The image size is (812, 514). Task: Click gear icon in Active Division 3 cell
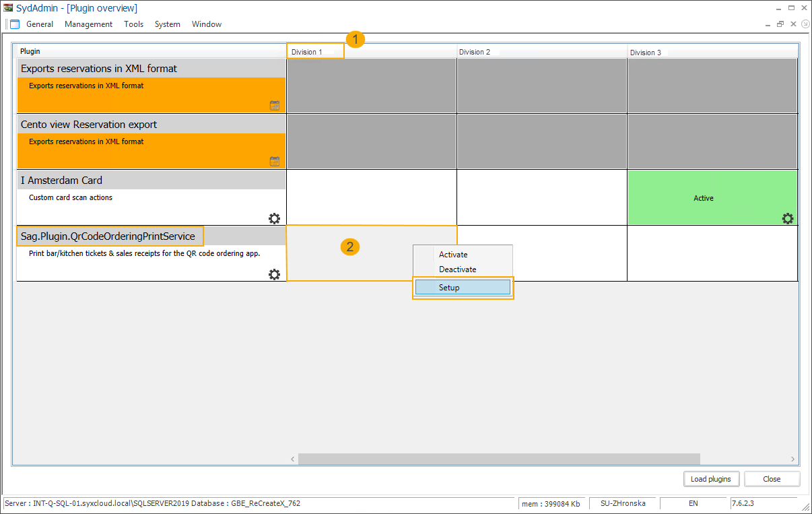click(787, 218)
